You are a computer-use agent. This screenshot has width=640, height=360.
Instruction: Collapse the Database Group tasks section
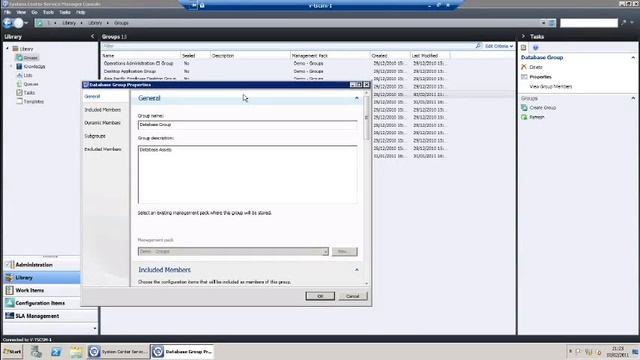click(633, 58)
